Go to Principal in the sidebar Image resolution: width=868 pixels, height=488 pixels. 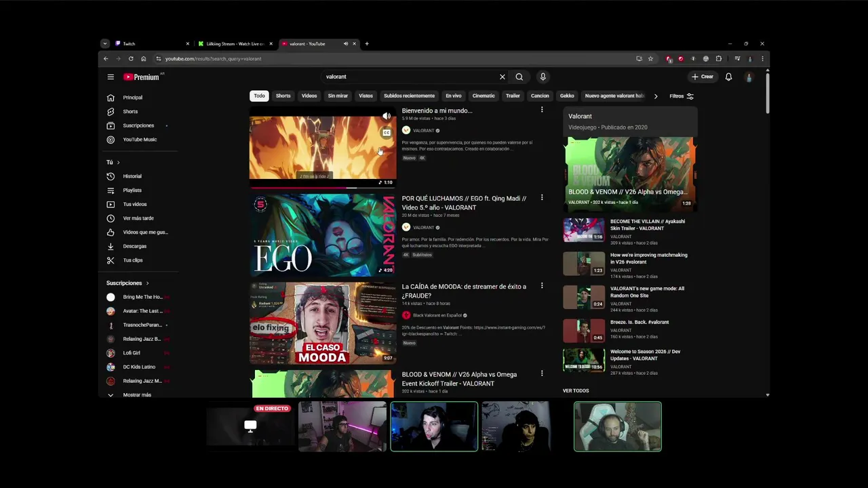[133, 98]
